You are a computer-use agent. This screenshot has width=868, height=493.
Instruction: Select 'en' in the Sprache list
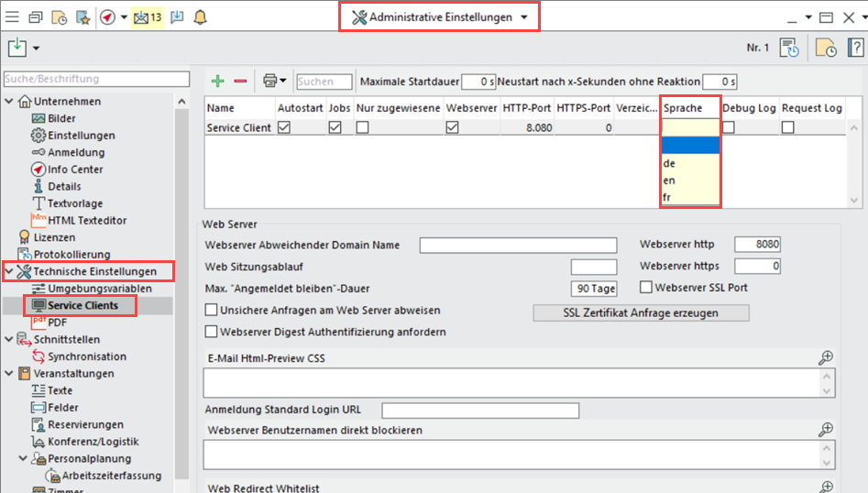(x=669, y=181)
